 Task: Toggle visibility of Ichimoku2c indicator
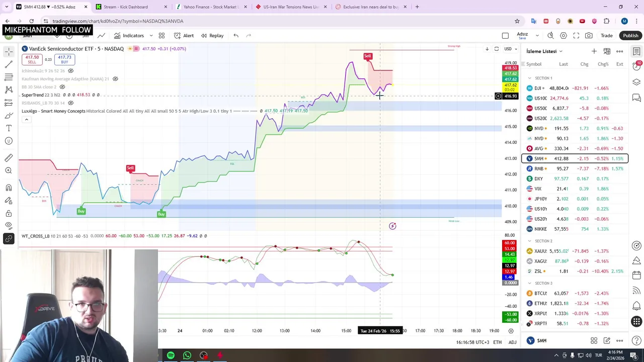70,71
